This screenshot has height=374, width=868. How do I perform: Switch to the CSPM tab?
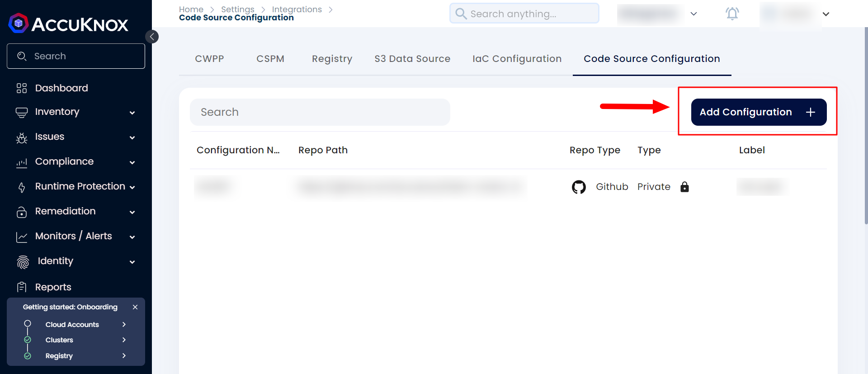click(x=270, y=59)
